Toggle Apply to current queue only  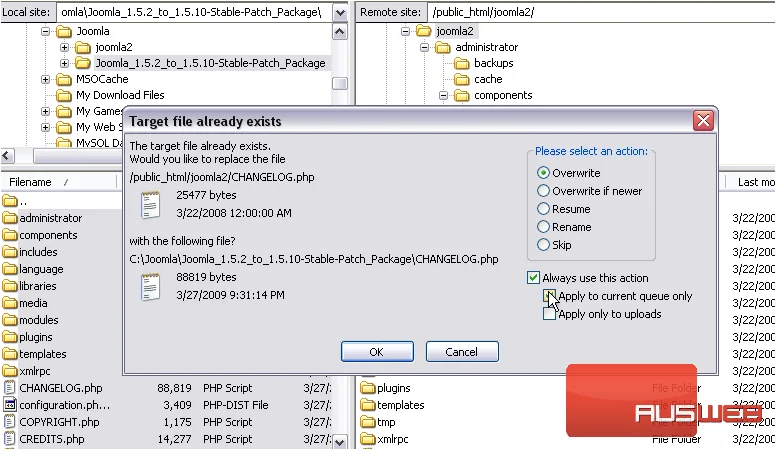click(549, 296)
